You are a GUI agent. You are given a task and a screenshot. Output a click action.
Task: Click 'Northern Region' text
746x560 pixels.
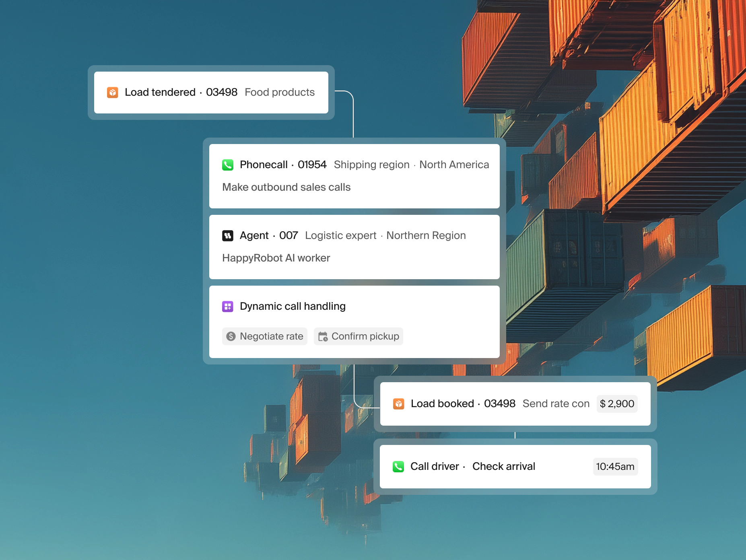point(426,236)
